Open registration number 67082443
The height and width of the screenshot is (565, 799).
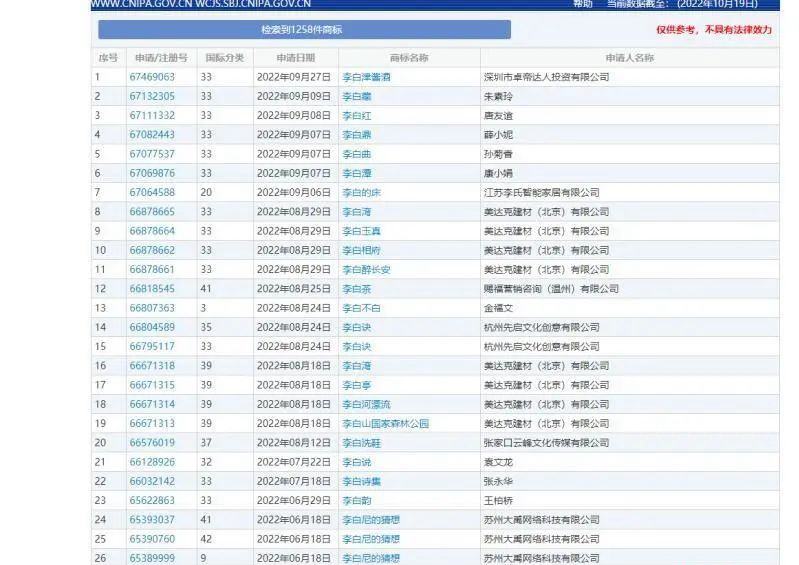(152, 134)
